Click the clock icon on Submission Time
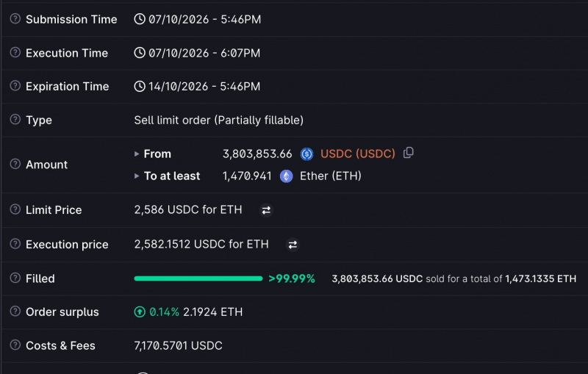This screenshot has width=588, height=374. [140, 19]
